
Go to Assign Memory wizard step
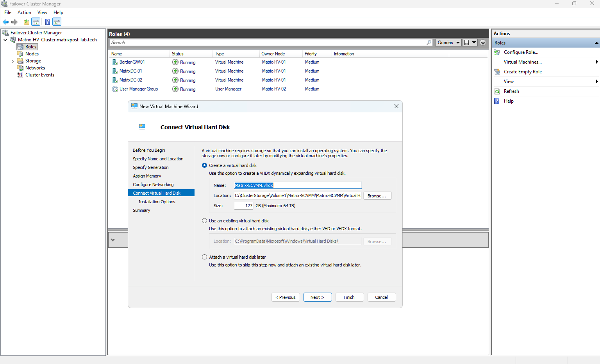pyautogui.click(x=147, y=176)
